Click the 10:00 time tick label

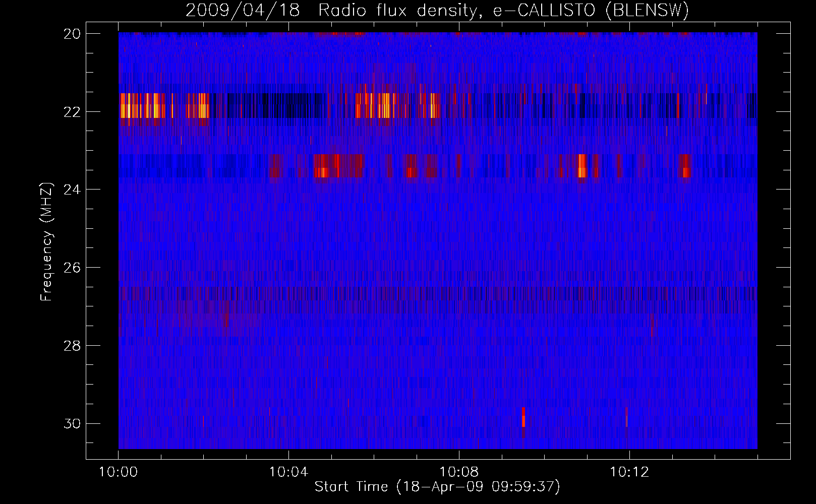(118, 472)
